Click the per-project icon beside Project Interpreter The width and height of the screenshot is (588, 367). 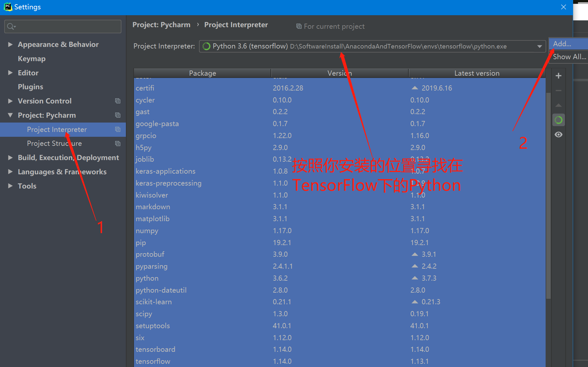pos(118,129)
